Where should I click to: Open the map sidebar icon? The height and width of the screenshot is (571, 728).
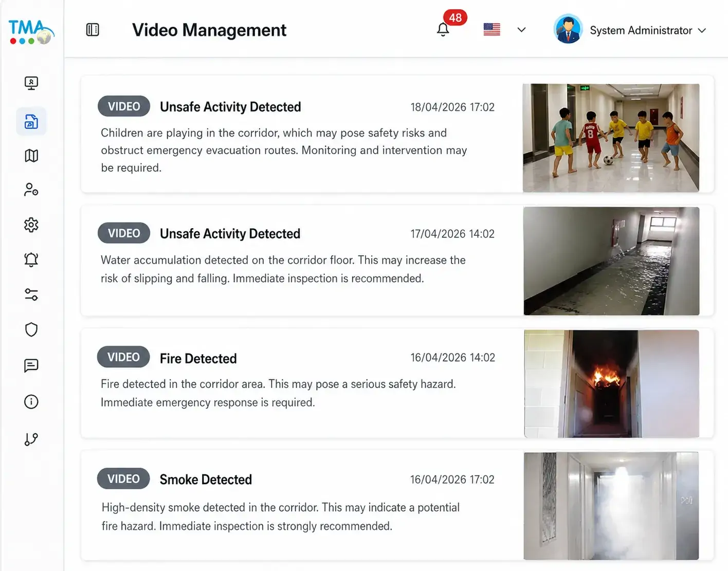pyautogui.click(x=31, y=155)
